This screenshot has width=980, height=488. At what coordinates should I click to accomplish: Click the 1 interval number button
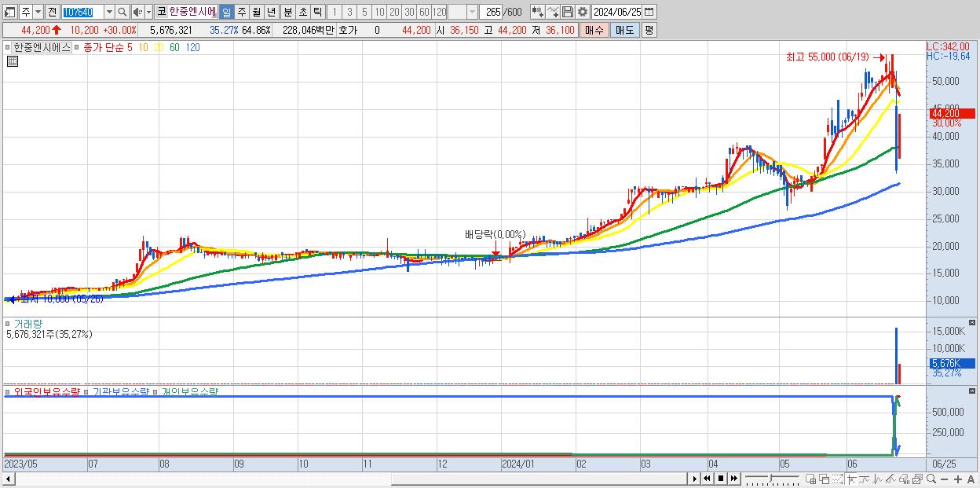[334, 12]
